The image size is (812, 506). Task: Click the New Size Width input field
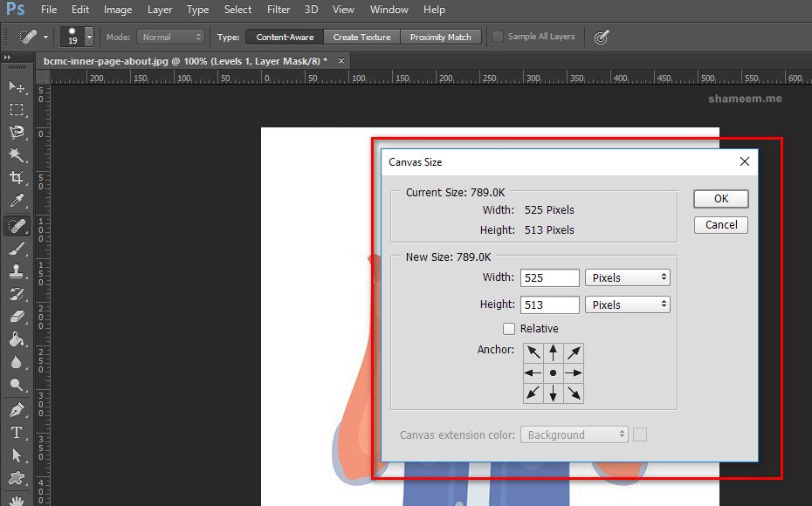click(x=550, y=277)
